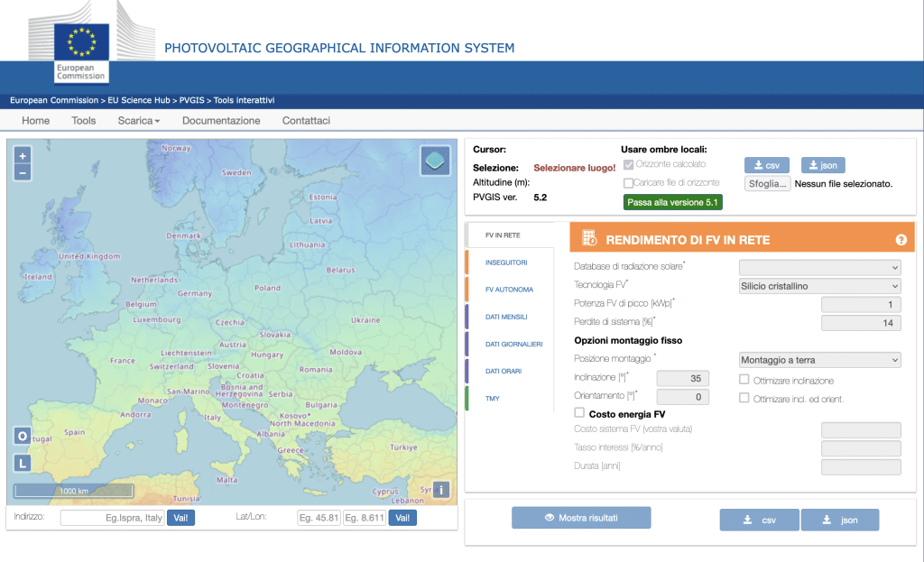Click Durata [anni] input field
924x562 pixels.
coord(861,467)
